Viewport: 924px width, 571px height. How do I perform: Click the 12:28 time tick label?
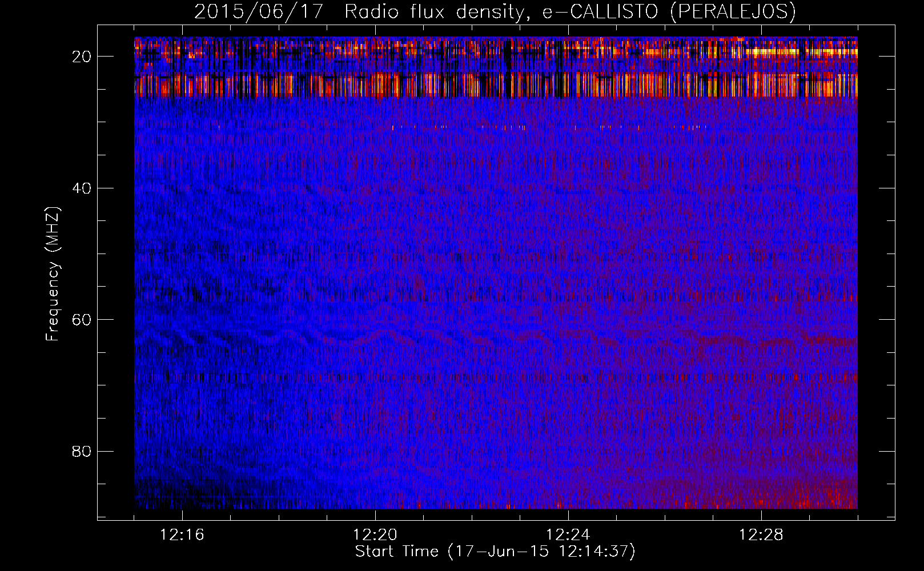click(x=761, y=535)
